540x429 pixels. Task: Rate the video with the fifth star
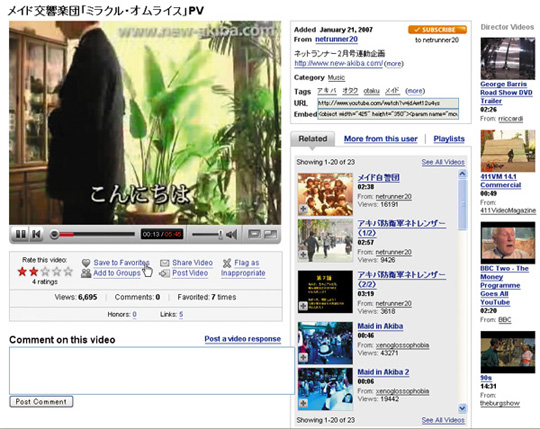[x=68, y=271]
